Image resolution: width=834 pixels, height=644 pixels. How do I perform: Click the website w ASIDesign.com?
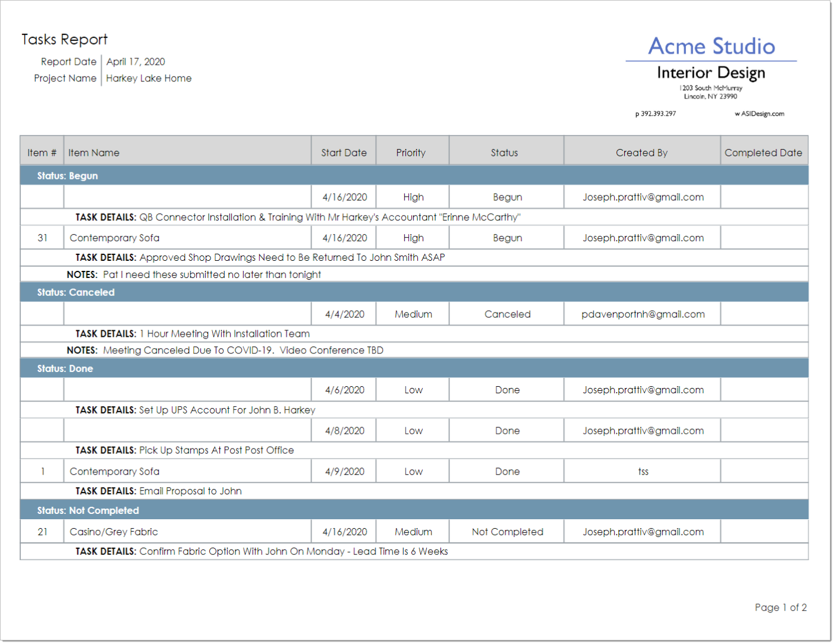(759, 113)
